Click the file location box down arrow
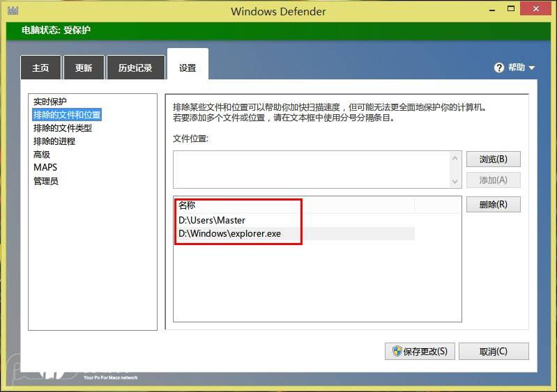This screenshot has height=392, width=557. (x=455, y=181)
